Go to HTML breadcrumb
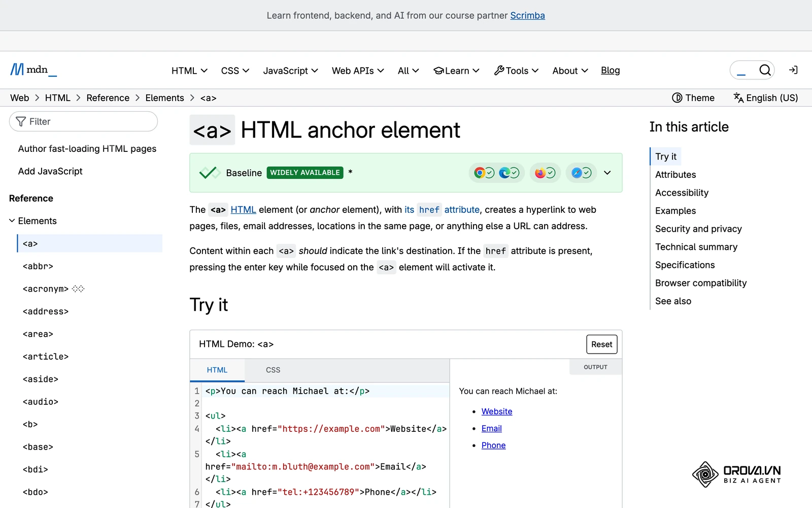The height and width of the screenshot is (508, 812). coord(58,98)
